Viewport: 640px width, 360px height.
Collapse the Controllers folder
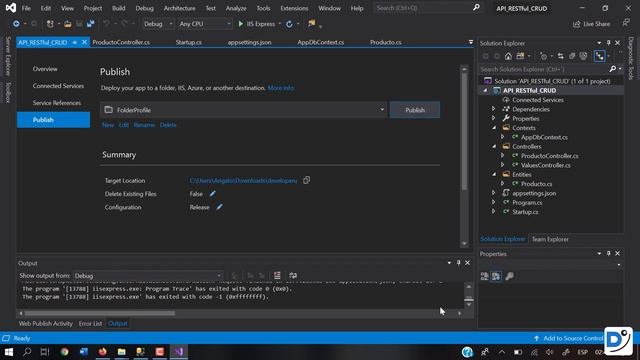point(494,147)
